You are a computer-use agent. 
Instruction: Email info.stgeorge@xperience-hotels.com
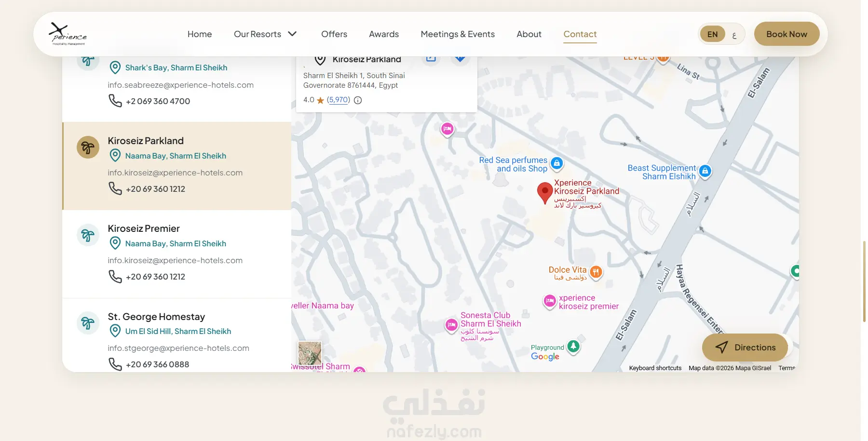pos(178,348)
